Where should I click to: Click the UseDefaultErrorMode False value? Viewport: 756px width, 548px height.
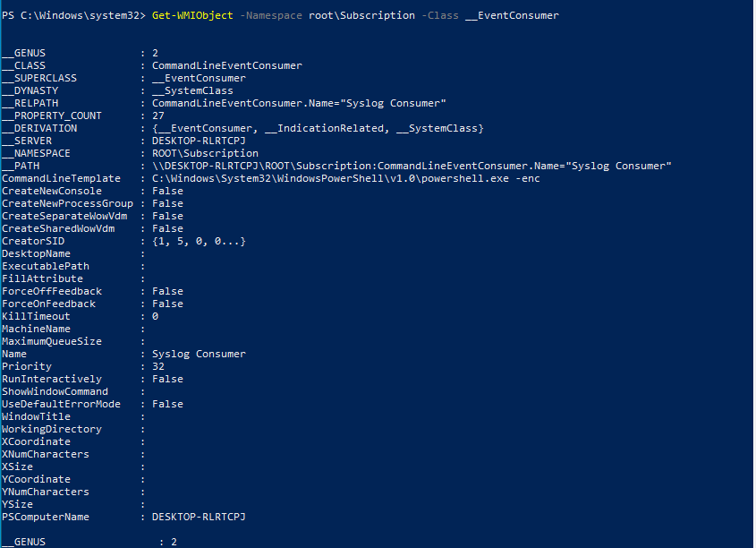[168, 404]
